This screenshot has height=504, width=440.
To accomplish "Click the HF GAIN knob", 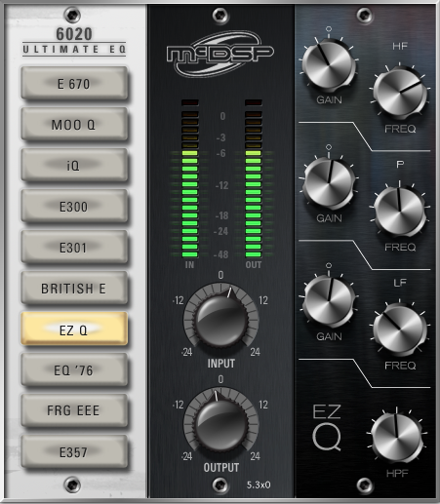I will pos(329,65).
